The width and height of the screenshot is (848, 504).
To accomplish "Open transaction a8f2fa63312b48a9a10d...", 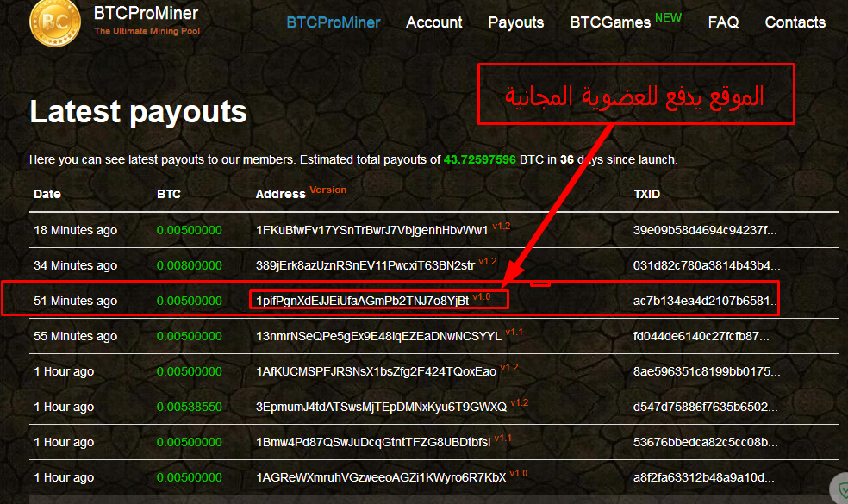I will [703, 477].
